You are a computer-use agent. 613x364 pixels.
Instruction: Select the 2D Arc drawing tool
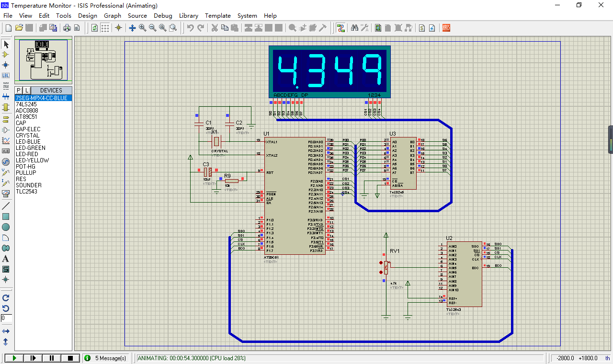[x=6, y=238]
